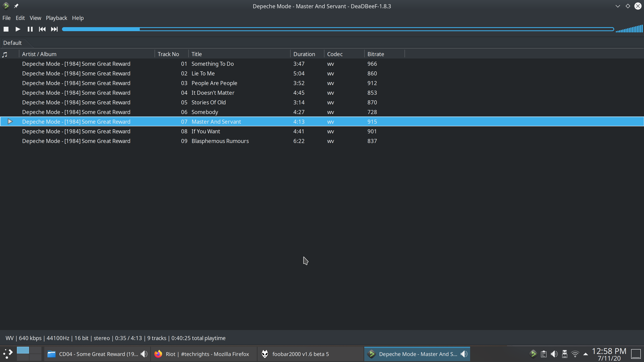Click the pin window icon in titlebar

coord(16,6)
